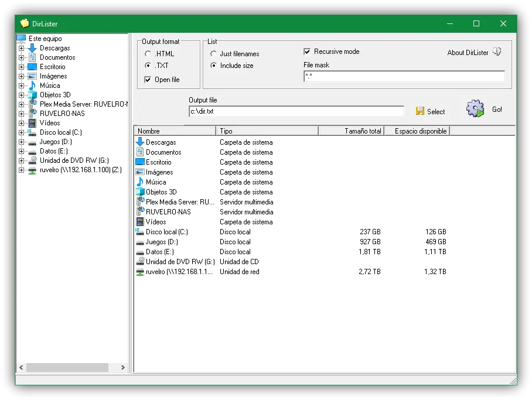Open About DirLister link
This screenshot has height=400, width=532.
(468, 53)
